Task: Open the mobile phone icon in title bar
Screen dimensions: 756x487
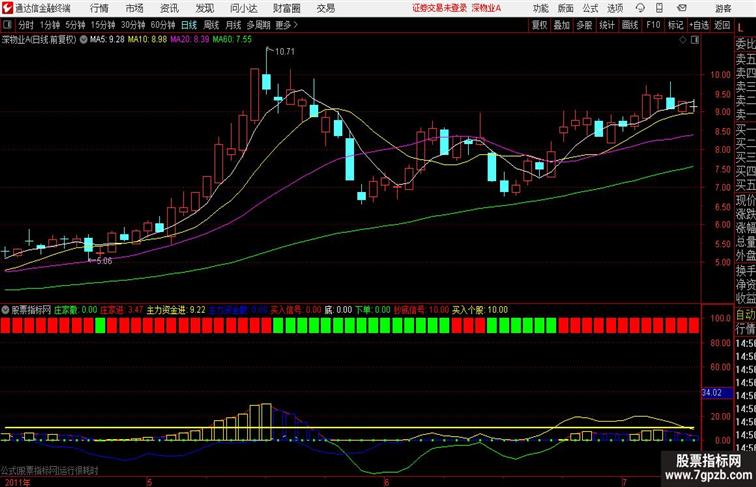Action: [660, 8]
